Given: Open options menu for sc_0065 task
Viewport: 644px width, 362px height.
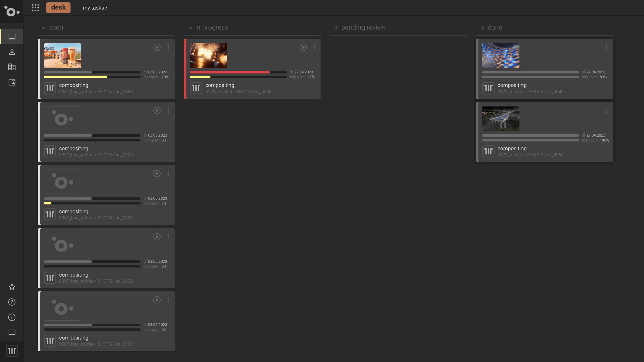Looking at the screenshot, I should [x=168, y=47].
